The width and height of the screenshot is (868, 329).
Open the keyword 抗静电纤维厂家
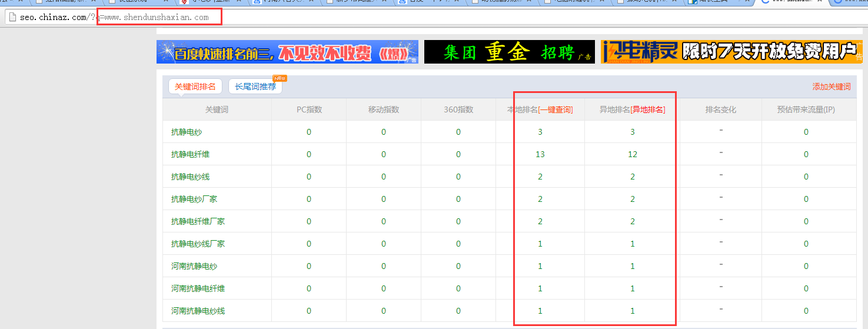198,221
